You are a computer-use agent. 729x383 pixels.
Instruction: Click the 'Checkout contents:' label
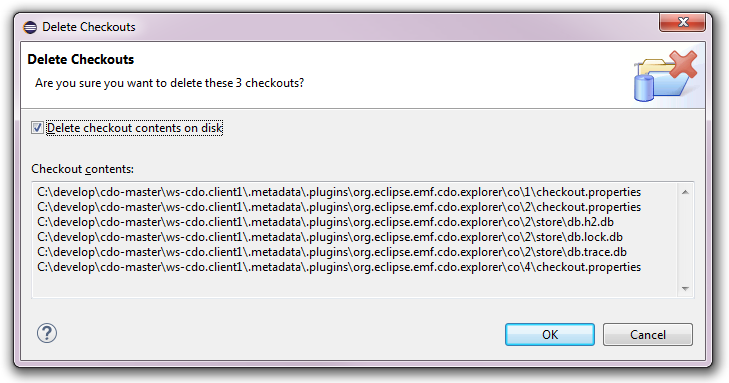coord(82,169)
